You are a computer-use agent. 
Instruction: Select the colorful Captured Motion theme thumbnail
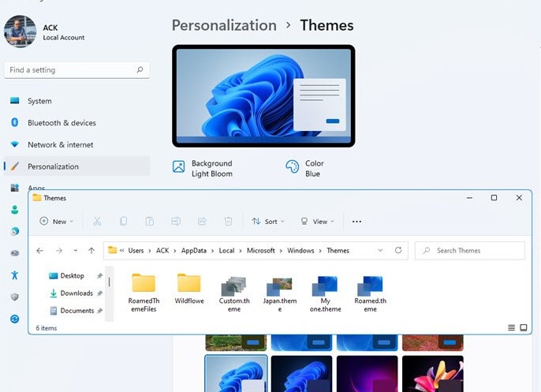pos(433,374)
